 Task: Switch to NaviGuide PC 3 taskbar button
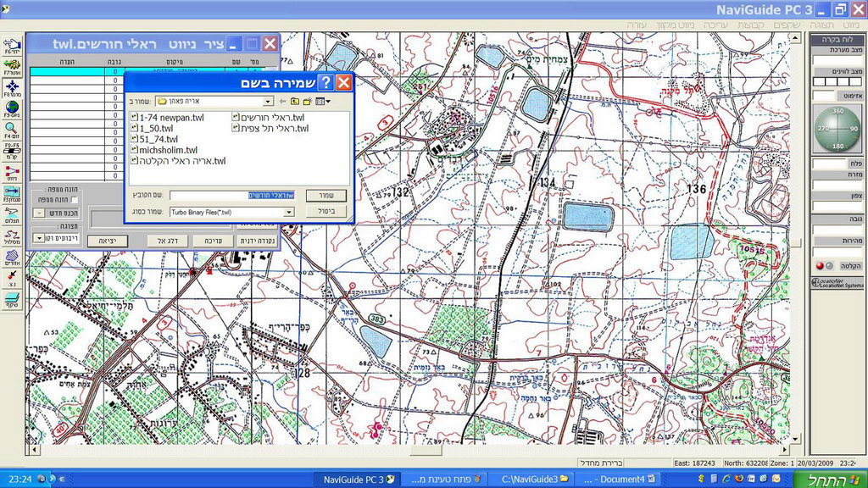359,480
